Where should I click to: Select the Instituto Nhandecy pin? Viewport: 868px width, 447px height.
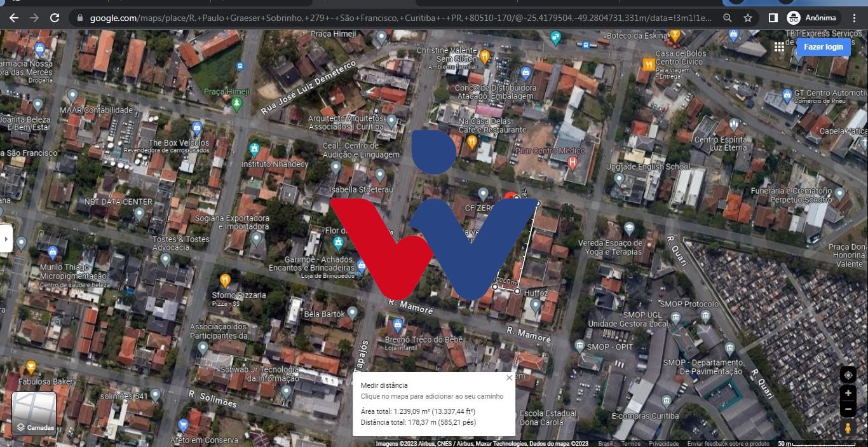255,149
